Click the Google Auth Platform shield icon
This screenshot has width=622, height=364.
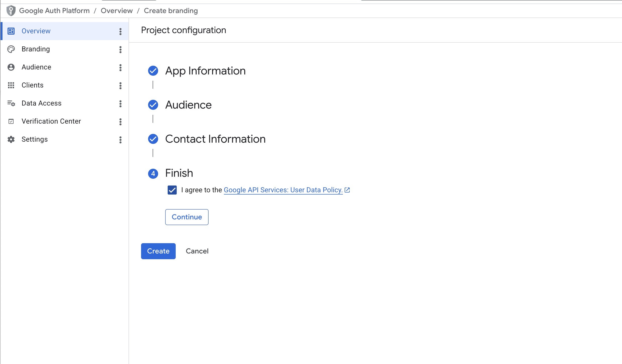11,11
